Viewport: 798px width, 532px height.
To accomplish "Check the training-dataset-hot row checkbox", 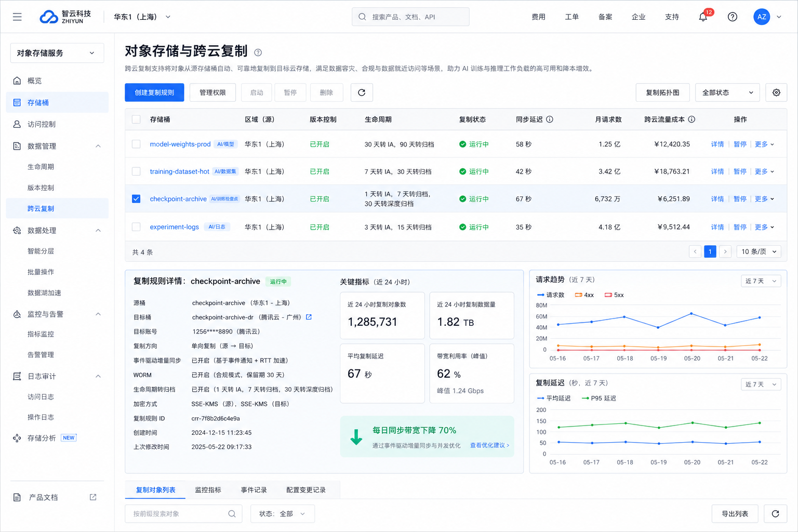I will [136, 171].
